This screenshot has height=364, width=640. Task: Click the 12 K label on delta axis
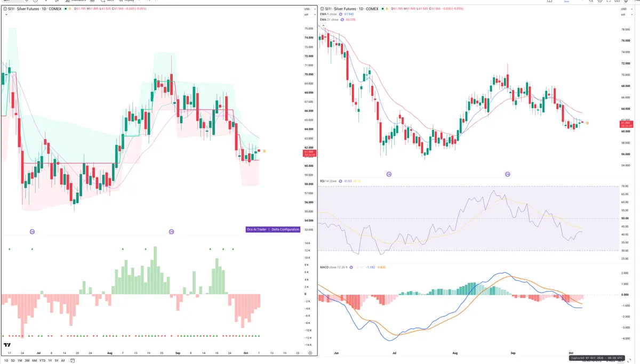click(307, 250)
